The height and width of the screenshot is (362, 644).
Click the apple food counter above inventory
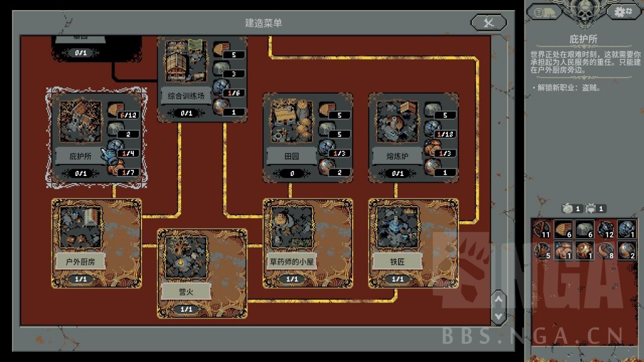pyautogui.click(x=572, y=209)
